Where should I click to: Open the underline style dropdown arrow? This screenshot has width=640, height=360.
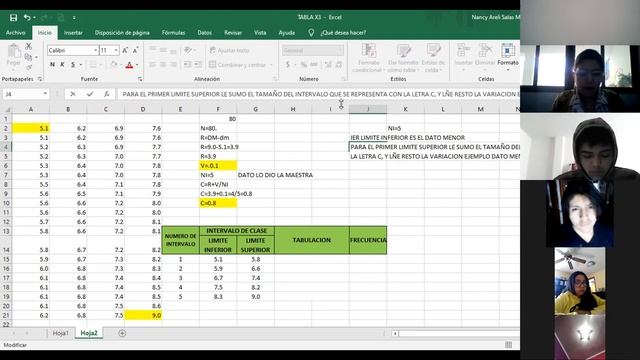pos(81,65)
